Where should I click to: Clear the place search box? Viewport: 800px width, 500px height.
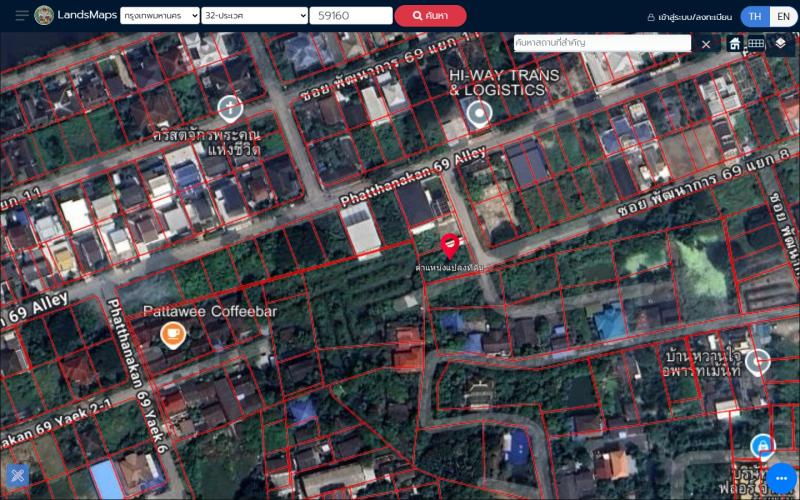[x=706, y=44]
